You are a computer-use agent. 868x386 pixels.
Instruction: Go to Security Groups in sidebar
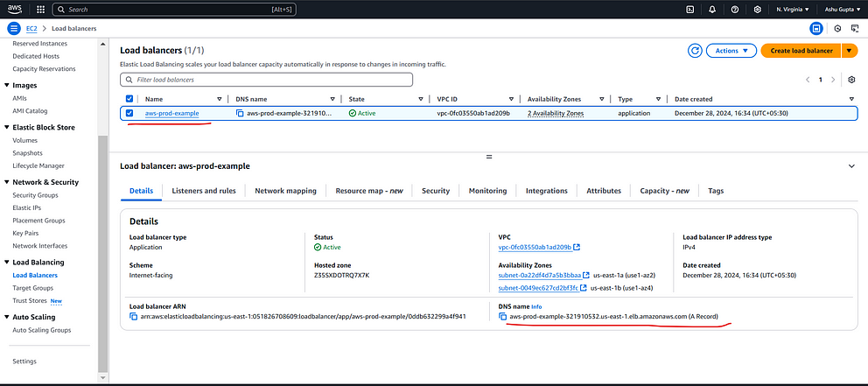point(35,195)
